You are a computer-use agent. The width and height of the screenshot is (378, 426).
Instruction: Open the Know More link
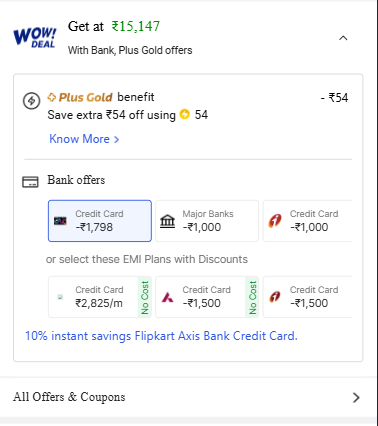point(84,139)
